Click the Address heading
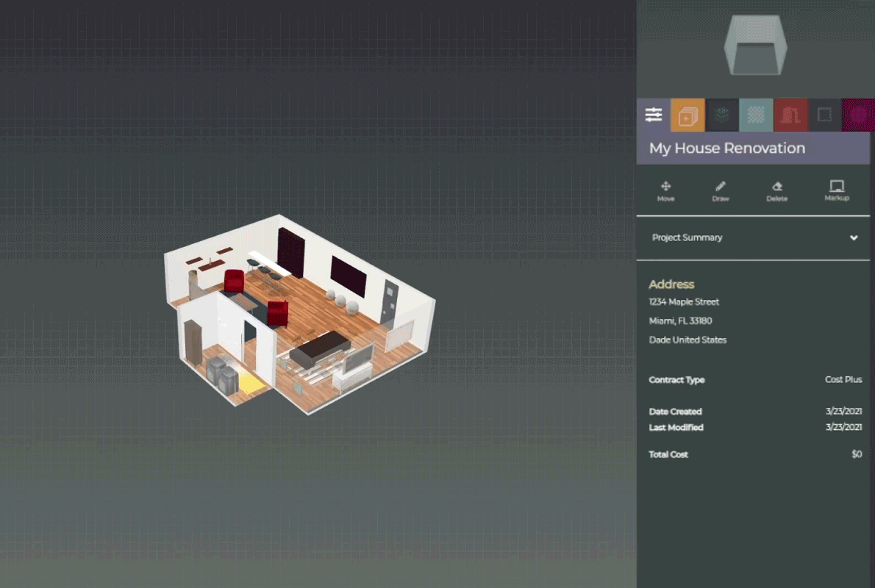 671,284
